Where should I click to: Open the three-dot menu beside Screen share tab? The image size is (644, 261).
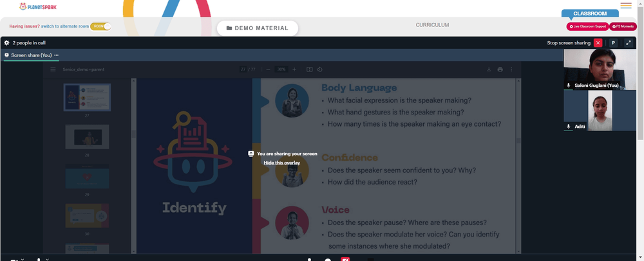coord(56,55)
